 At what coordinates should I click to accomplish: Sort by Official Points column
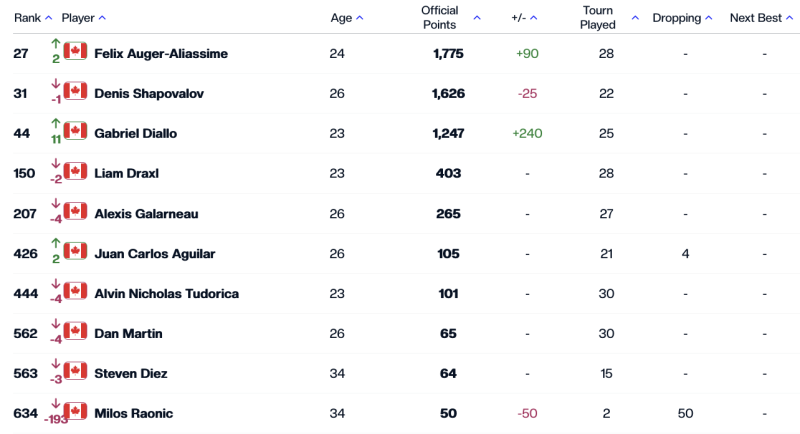coord(477,18)
